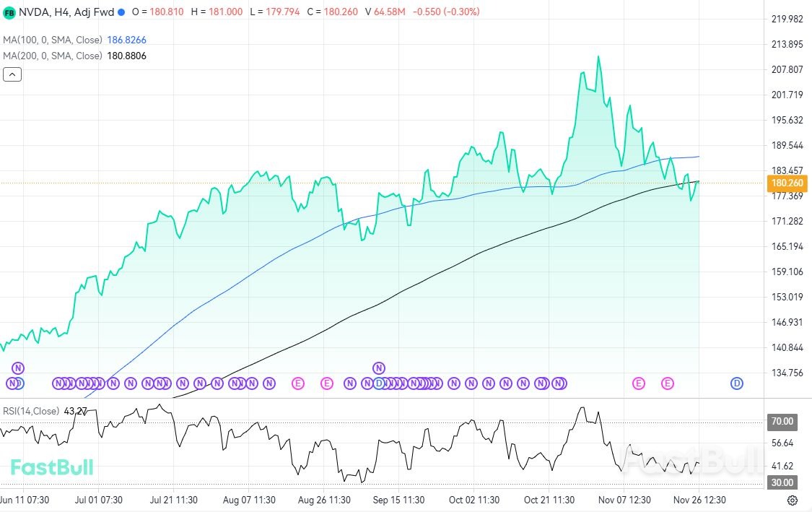Click the raised N marker near Sep 15
The height and width of the screenshot is (512, 812).
click(x=378, y=368)
